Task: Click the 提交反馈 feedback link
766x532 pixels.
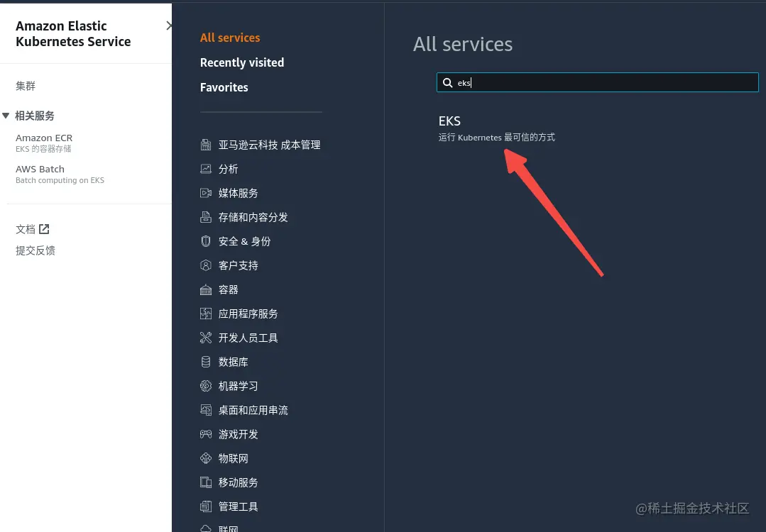Action: (x=35, y=250)
